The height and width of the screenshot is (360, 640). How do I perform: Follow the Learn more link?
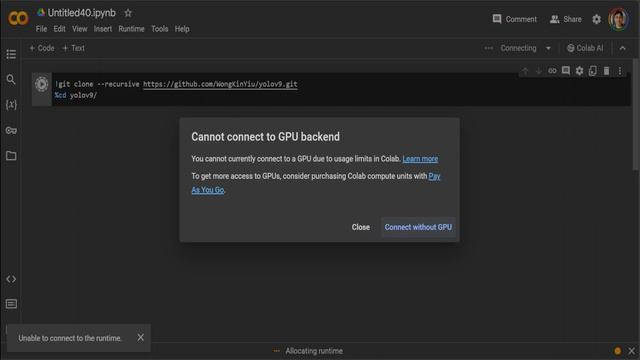pos(420,159)
